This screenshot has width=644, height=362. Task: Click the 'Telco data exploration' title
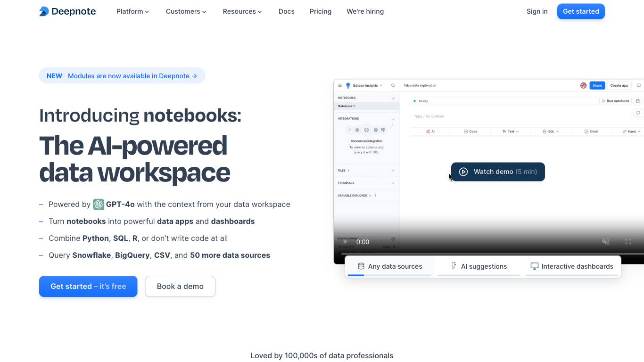point(420,85)
